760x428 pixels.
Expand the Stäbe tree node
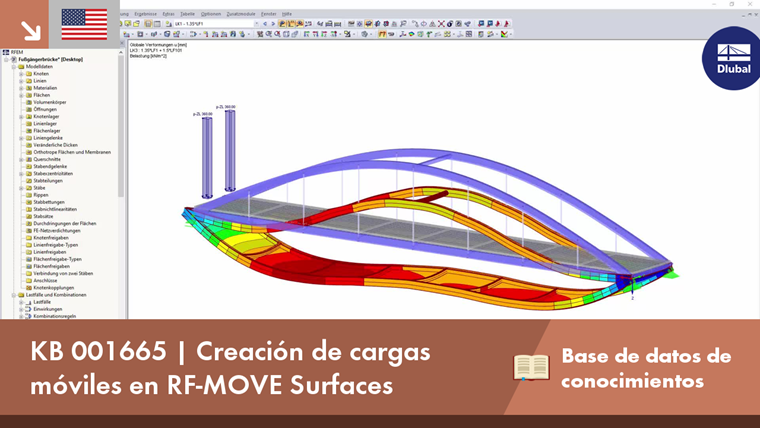(x=21, y=188)
